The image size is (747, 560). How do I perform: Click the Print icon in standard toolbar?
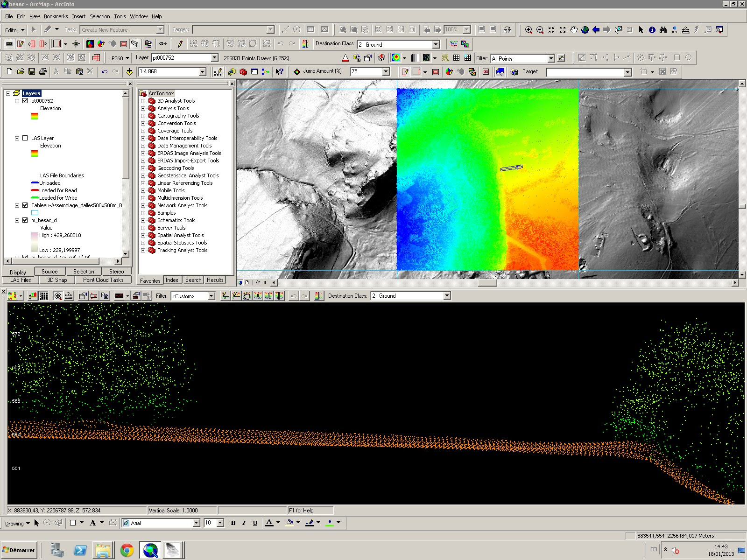(x=43, y=71)
